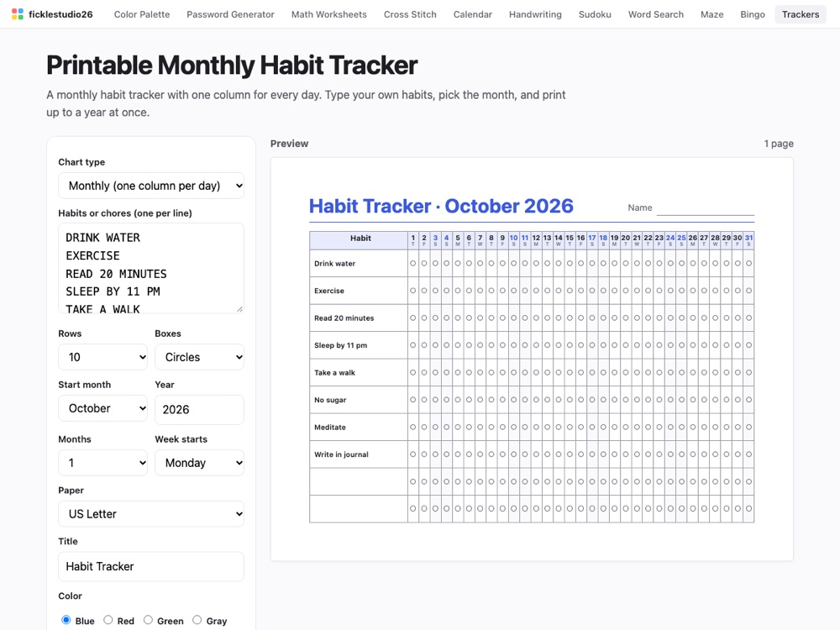This screenshot has width=840, height=630.
Task: Click the Sleep by 11 pm row label
Action: click(341, 345)
